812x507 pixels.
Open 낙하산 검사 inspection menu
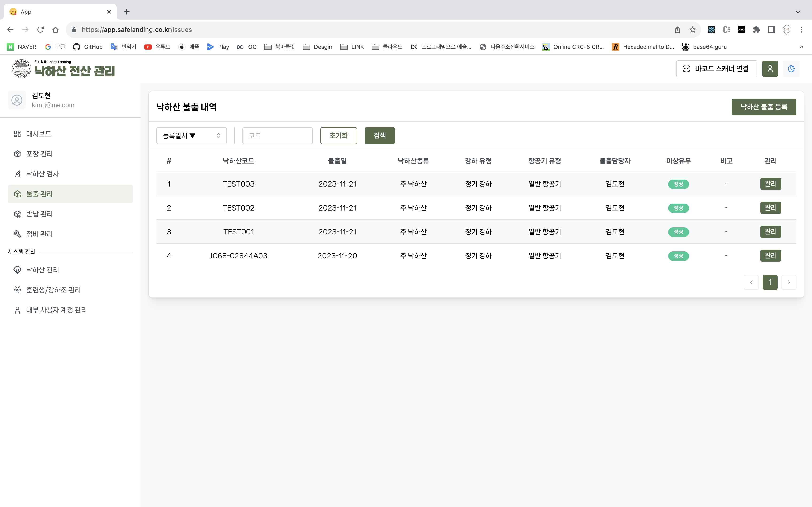tap(42, 174)
